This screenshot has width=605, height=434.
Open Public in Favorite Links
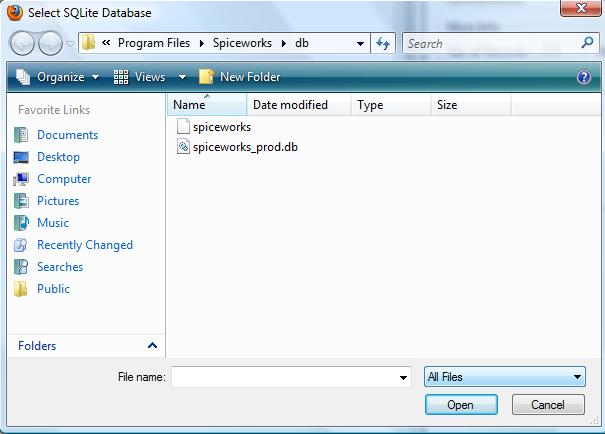(53, 289)
